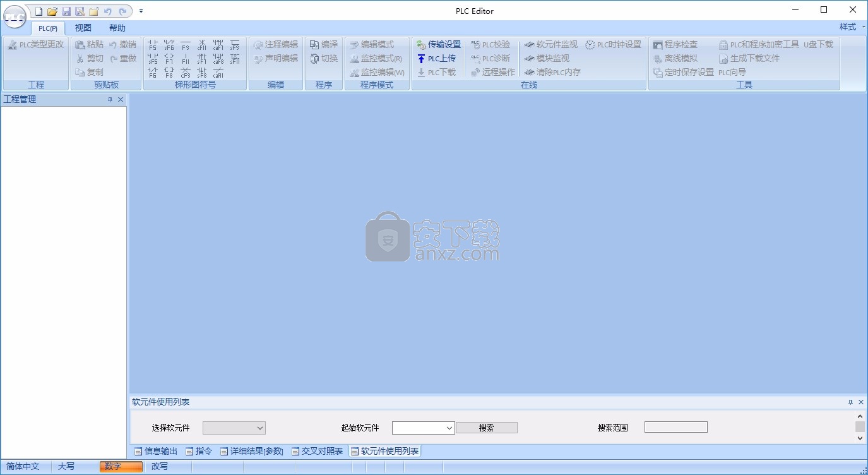Insert rising edge contact sF7 symbol
The height and width of the screenshot is (475, 868).
pos(202,58)
